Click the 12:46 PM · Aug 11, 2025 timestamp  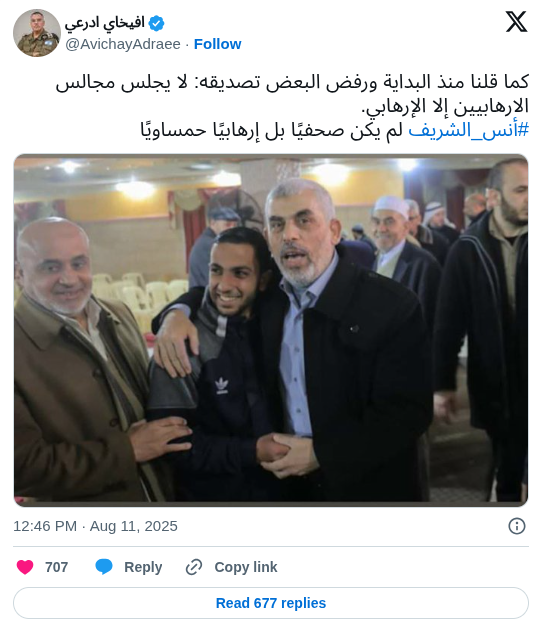click(x=95, y=526)
